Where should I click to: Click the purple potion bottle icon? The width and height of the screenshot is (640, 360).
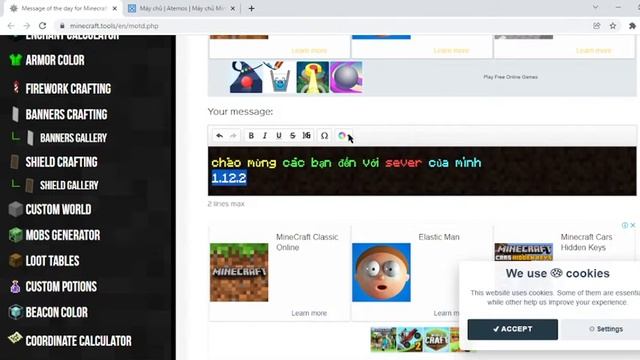pyautogui.click(x=16, y=287)
